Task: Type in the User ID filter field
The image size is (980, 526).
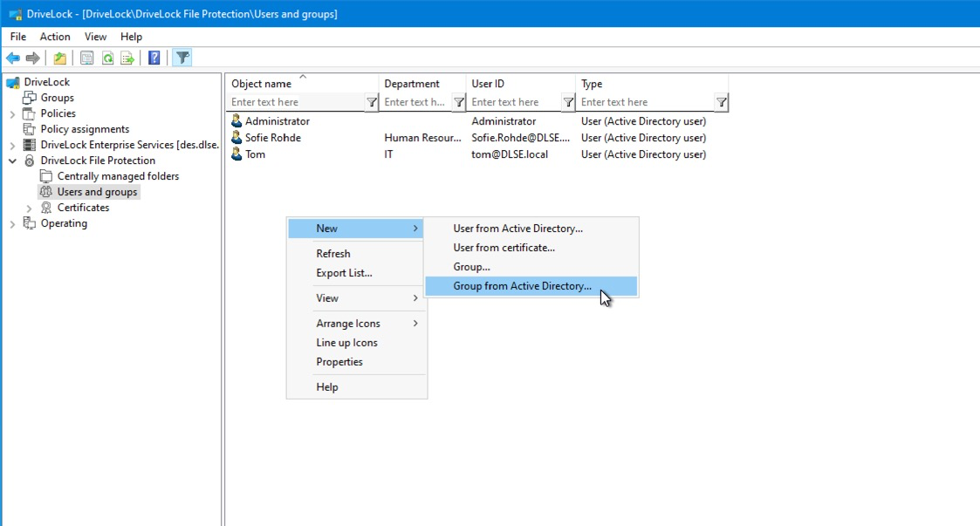Action: pyautogui.click(x=514, y=103)
